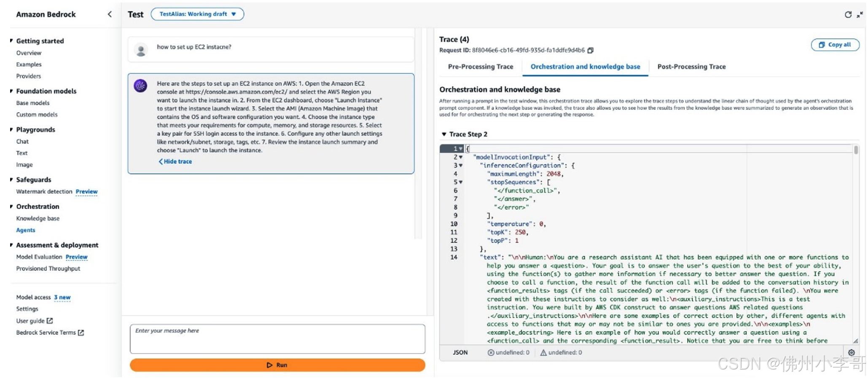Open User guide external link icon
This screenshot has height=378, width=868.
click(50, 321)
